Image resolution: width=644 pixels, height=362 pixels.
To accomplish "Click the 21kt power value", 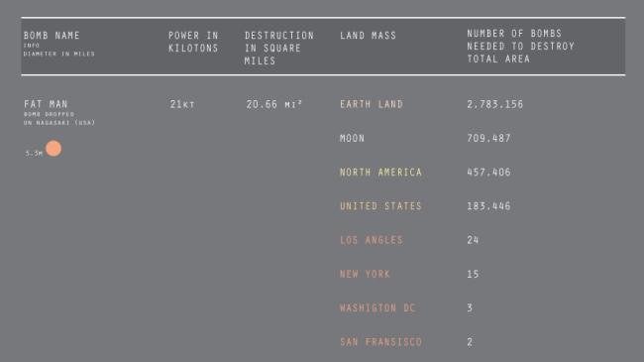I will [182, 104].
